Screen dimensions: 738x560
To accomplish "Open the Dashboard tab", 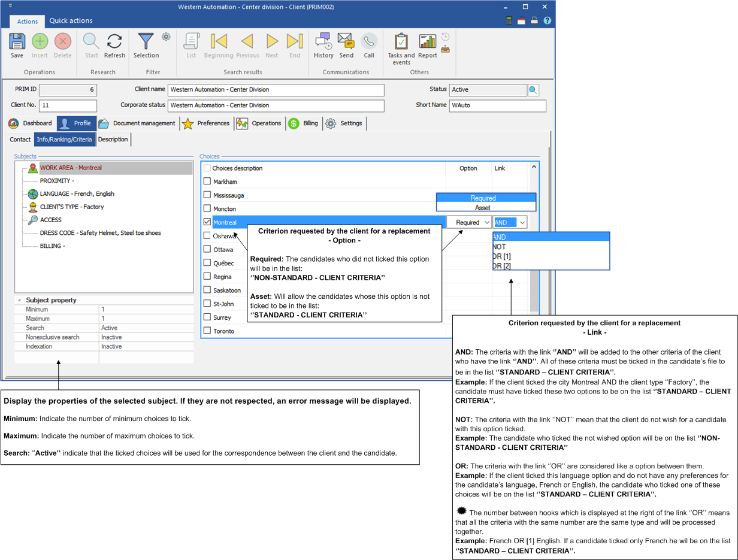I will pyautogui.click(x=31, y=123).
